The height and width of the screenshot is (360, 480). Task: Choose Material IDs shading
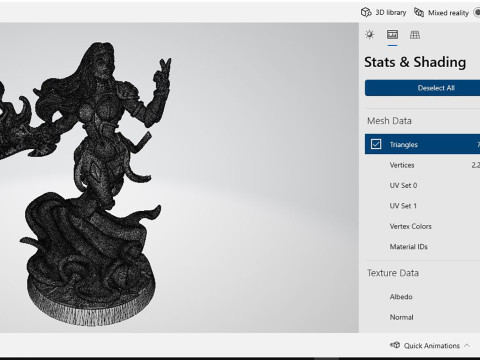coord(422,246)
